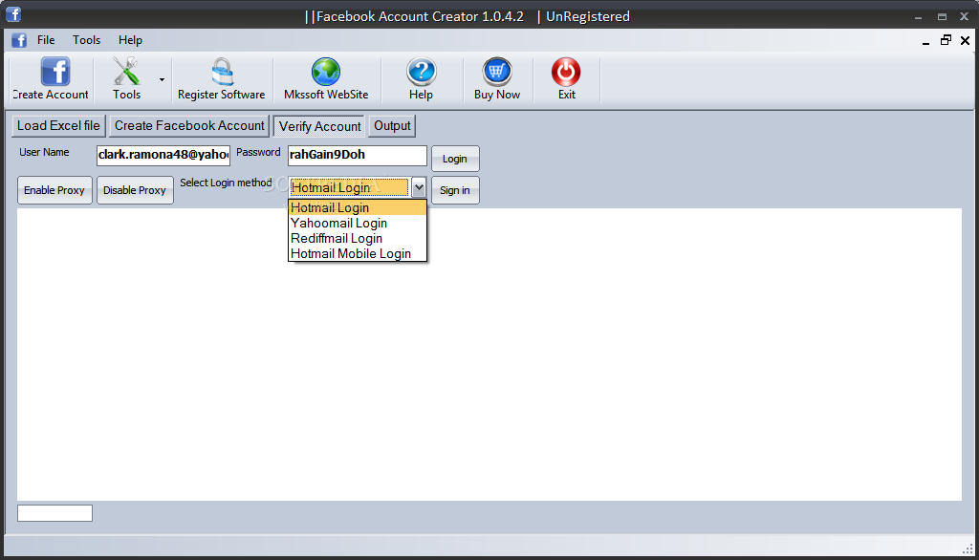
Task: Click into the Password field
Action: click(358, 156)
